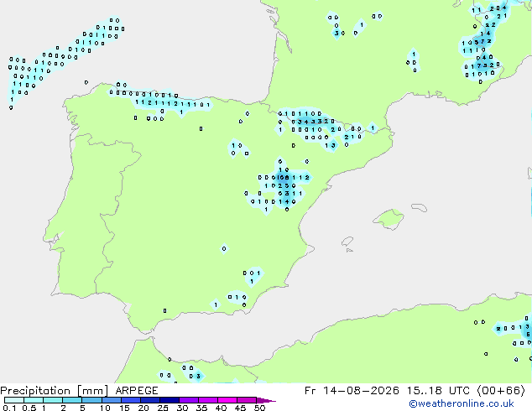The width and height of the screenshot is (532, 411).
Task: Click the 25–30 mm dark navy swatch
Action: pyautogui.click(x=169, y=400)
